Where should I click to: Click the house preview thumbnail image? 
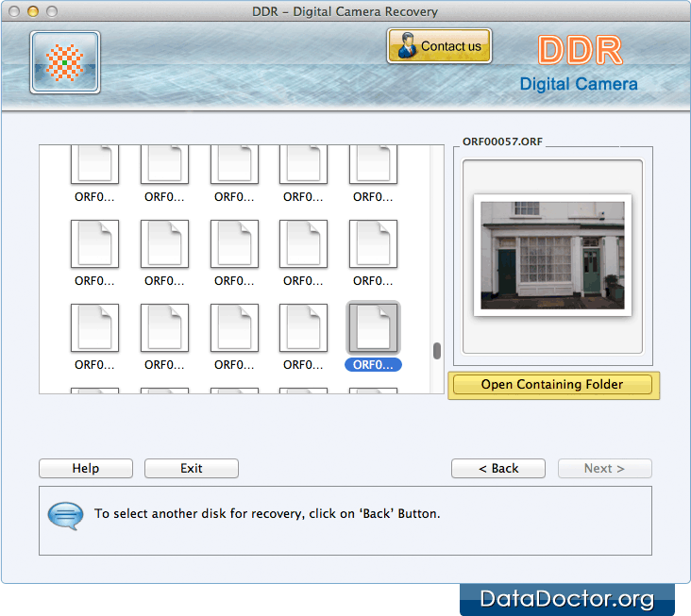pos(552,255)
